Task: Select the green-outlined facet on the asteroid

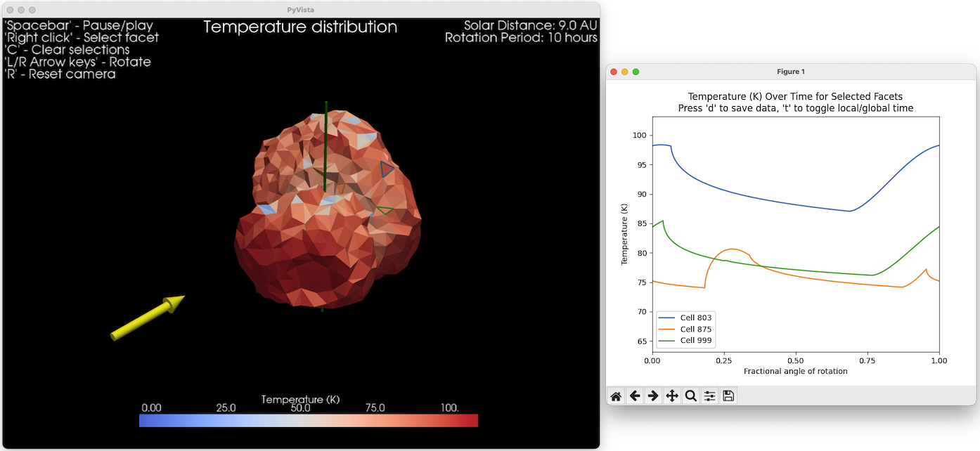Action: [x=384, y=210]
